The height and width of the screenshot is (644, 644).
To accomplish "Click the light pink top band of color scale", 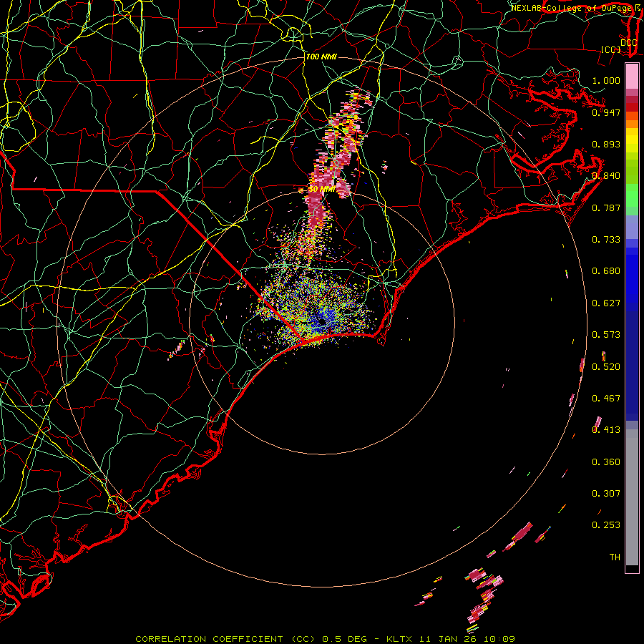I will coord(632,76).
